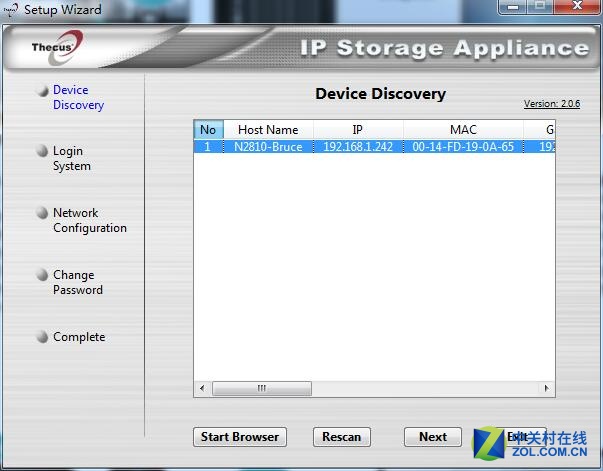
Task: Sort by IP column header
Action: [x=358, y=130]
